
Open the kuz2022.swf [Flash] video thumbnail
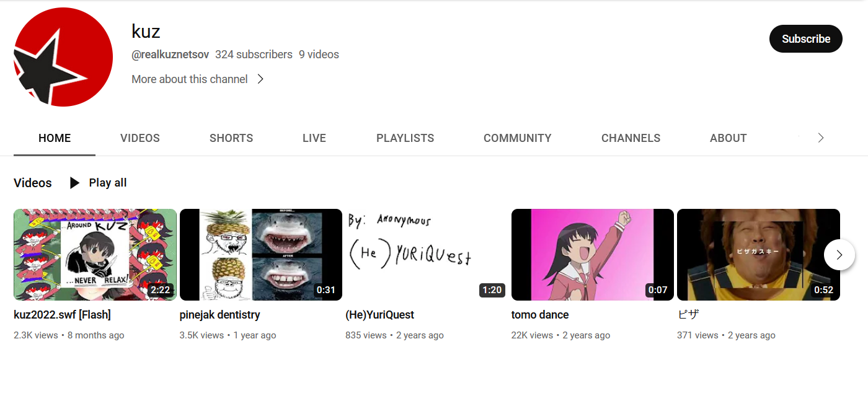95,255
